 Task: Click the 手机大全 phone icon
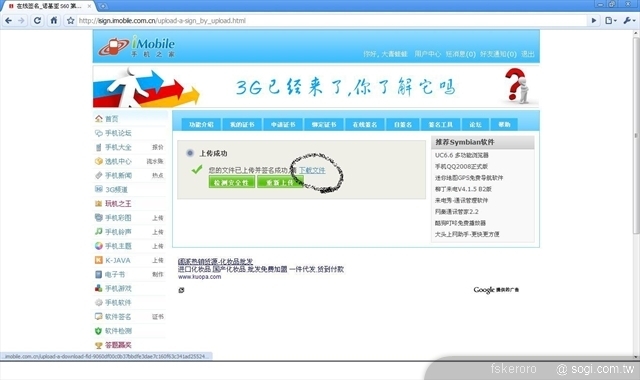99,147
